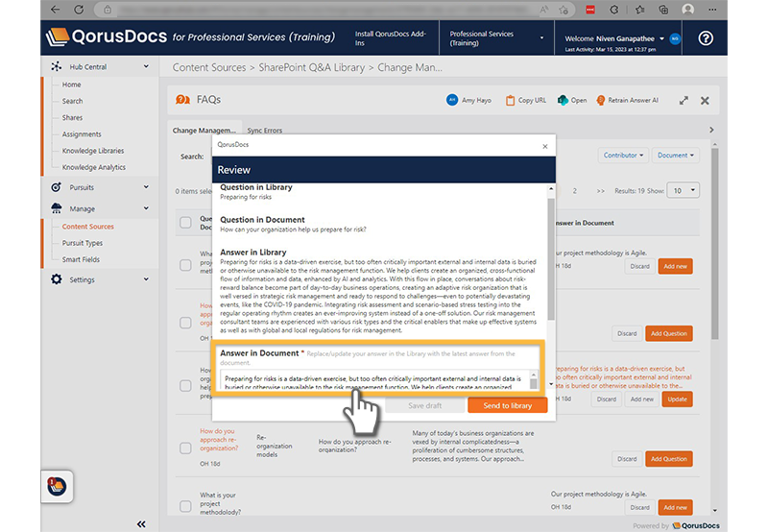
Task: Open the floating QorusDocs notification widget
Action: (57, 486)
